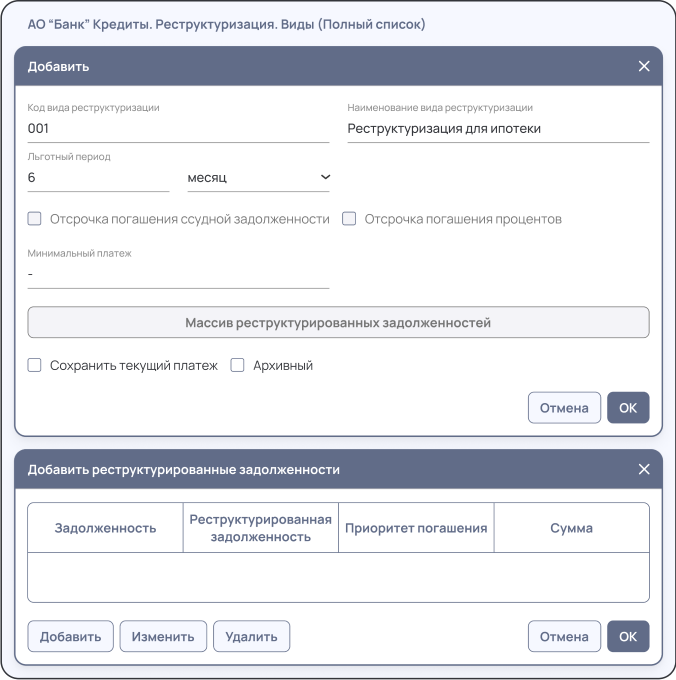676x680 pixels.
Task: Click the Удалить button
Action: click(x=253, y=637)
